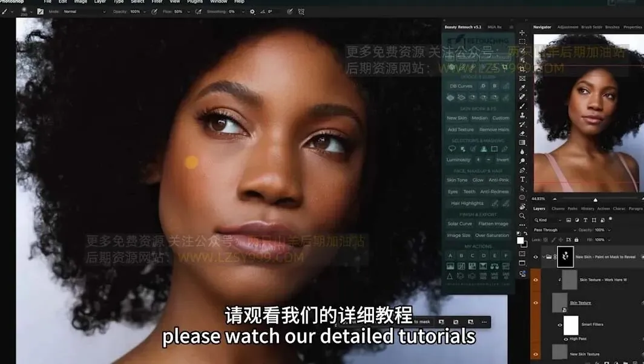644x364 pixels.
Task: Toggle symmetry butterfly icon in options bar
Action: [301, 11]
